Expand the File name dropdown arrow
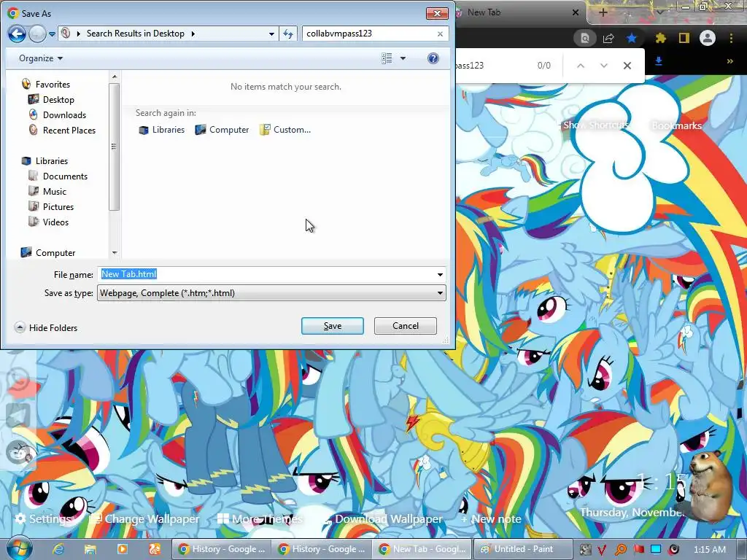Screen dimensions: 747x560 coord(440,274)
